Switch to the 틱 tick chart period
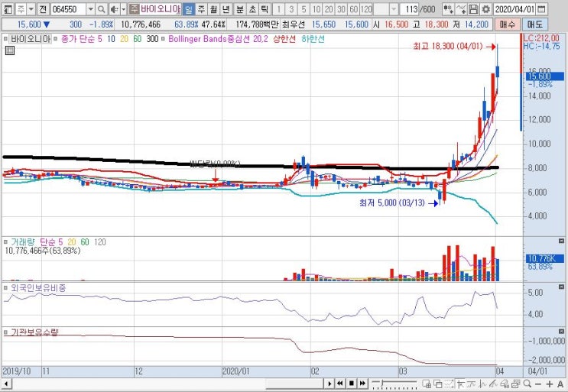568x392 pixels. (x=265, y=9)
